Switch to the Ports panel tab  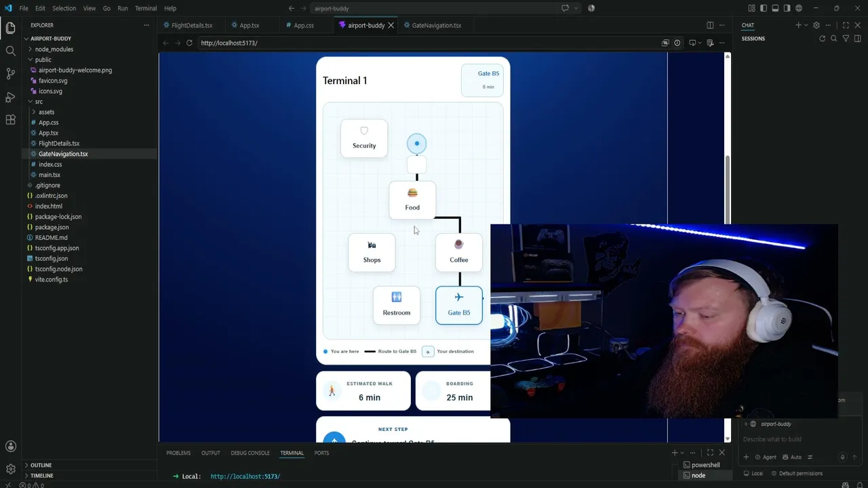[x=321, y=453]
